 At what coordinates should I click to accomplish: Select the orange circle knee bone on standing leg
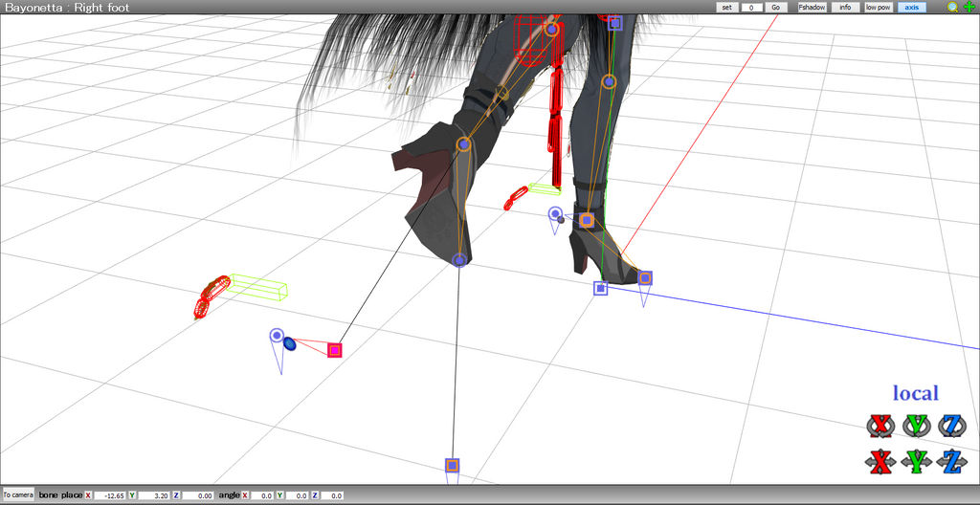pyautogui.click(x=610, y=81)
